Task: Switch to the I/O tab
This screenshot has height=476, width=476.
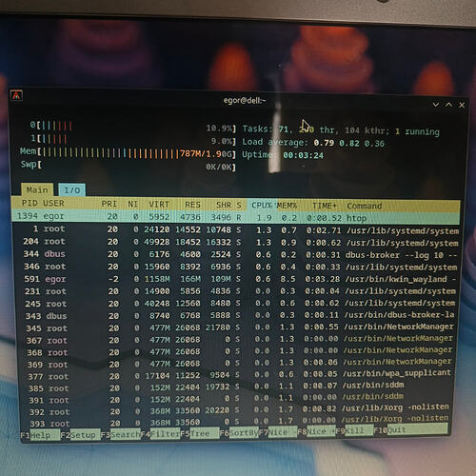Action: tap(71, 190)
